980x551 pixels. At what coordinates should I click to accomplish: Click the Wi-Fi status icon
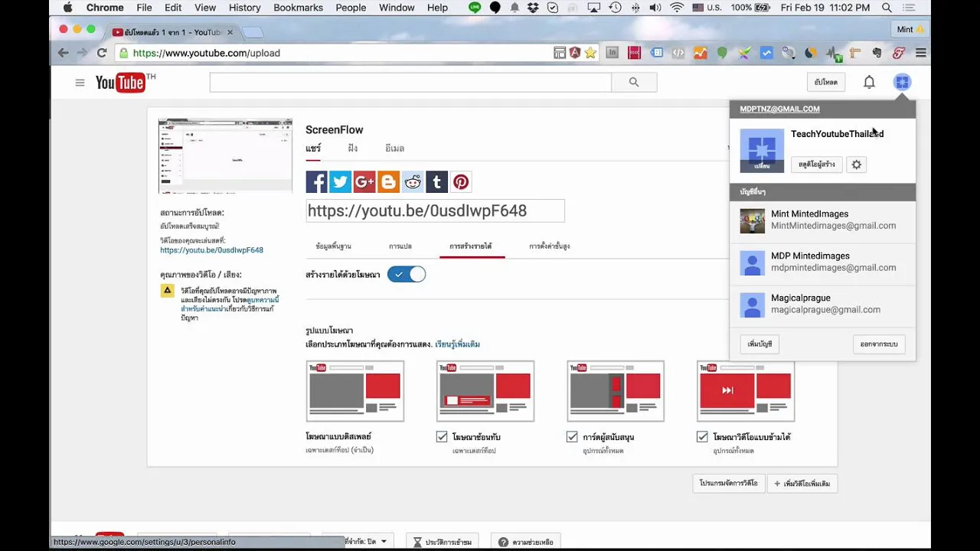(677, 8)
